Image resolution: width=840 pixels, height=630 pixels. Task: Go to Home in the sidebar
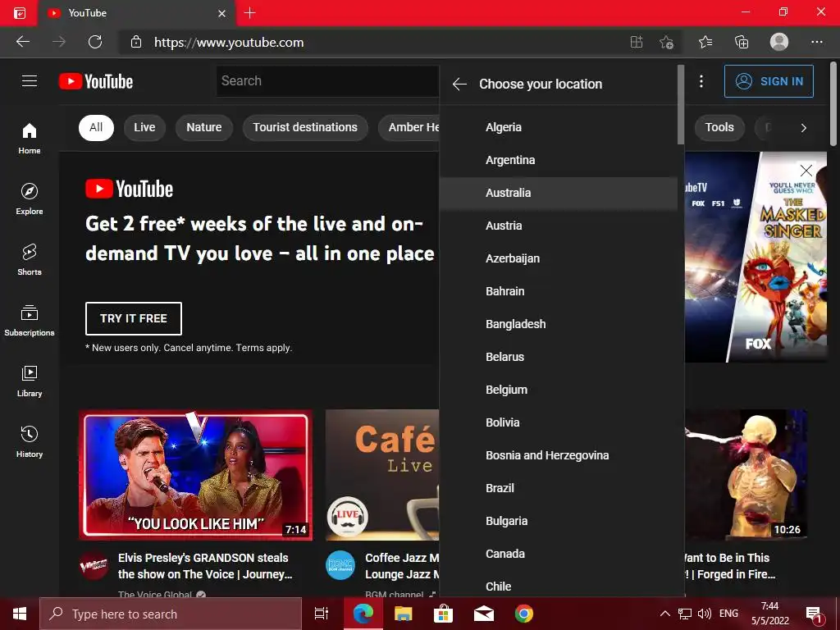click(x=30, y=138)
